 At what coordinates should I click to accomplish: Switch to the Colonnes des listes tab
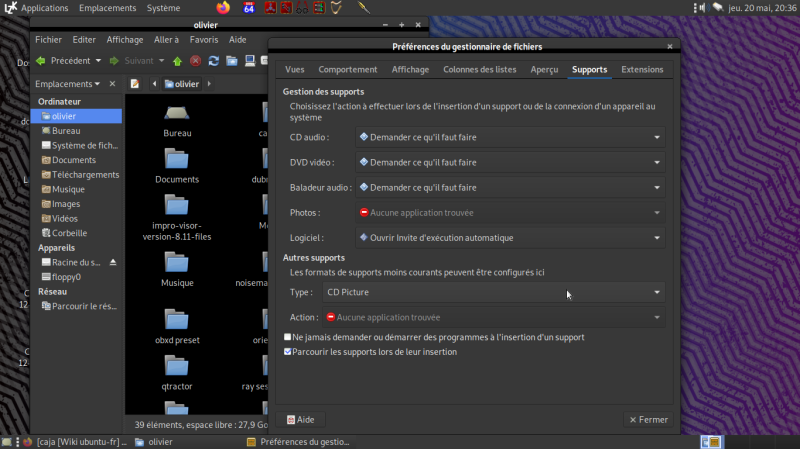click(480, 69)
